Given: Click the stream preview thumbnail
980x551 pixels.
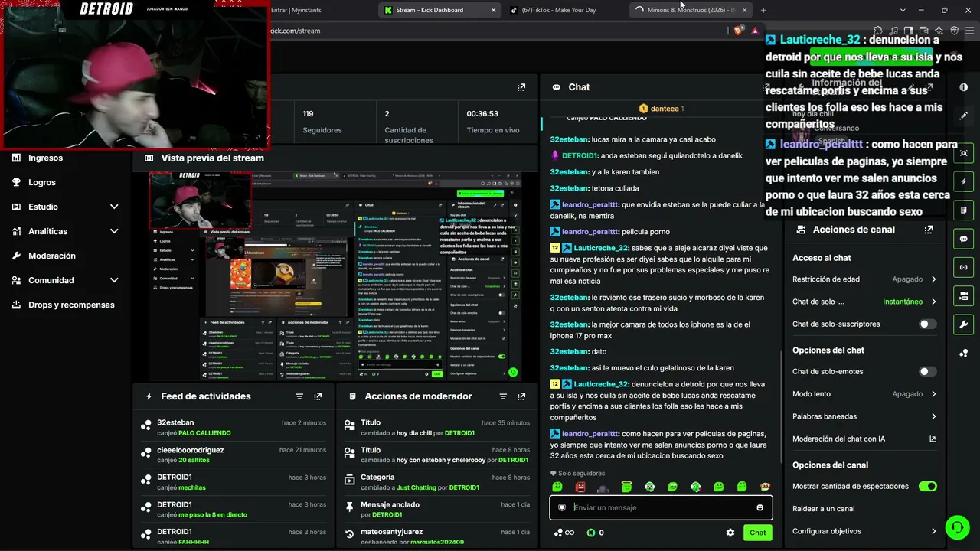Looking at the screenshot, I should [335, 276].
